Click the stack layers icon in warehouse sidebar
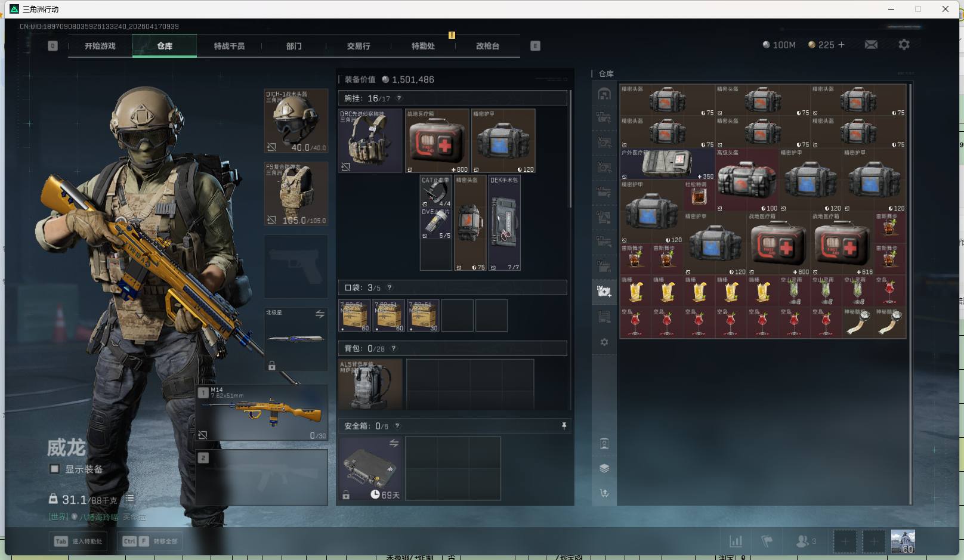This screenshot has width=964, height=560. click(x=604, y=468)
